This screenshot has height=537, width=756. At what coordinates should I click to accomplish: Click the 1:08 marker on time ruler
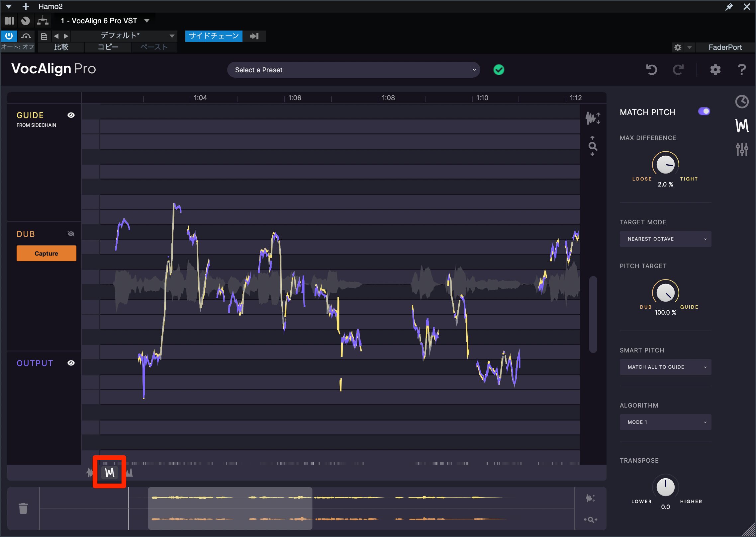(x=388, y=98)
